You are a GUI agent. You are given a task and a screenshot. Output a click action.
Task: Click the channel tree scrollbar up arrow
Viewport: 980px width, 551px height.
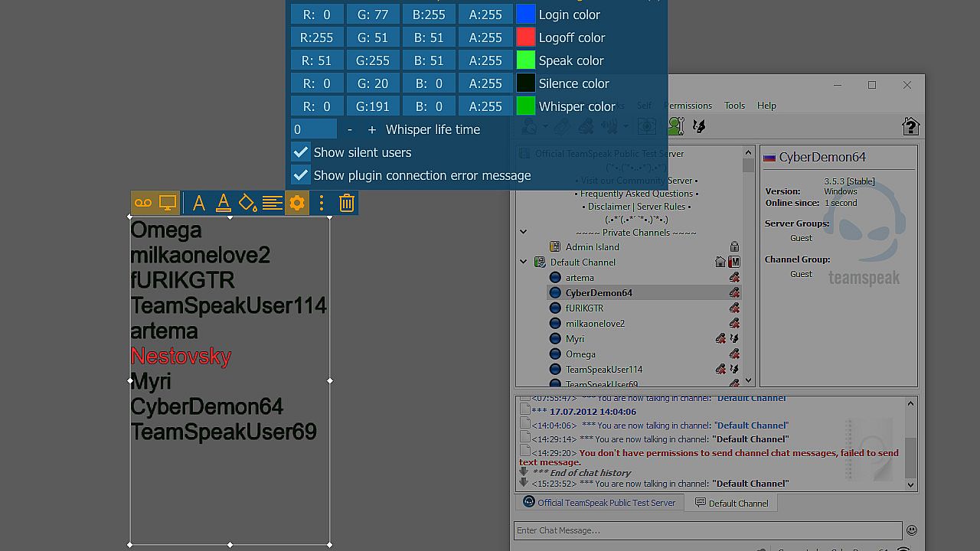748,152
